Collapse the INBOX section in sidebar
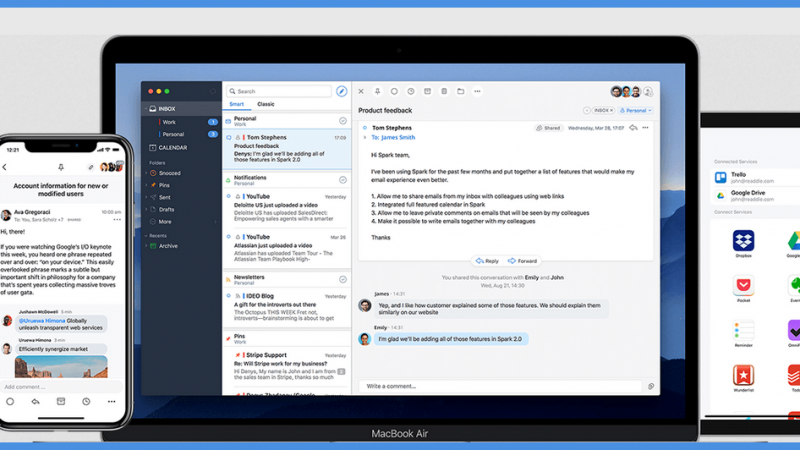800x450 pixels. coord(146,109)
